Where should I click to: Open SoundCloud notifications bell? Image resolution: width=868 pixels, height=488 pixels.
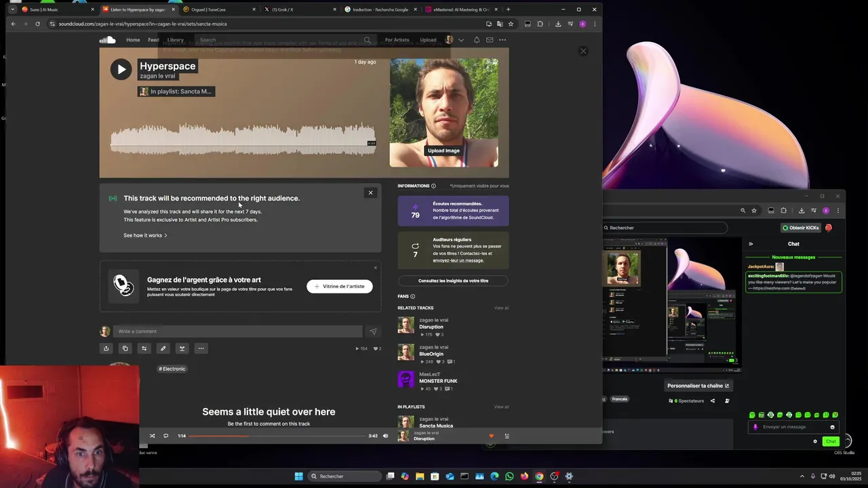pyautogui.click(x=477, y=40)
